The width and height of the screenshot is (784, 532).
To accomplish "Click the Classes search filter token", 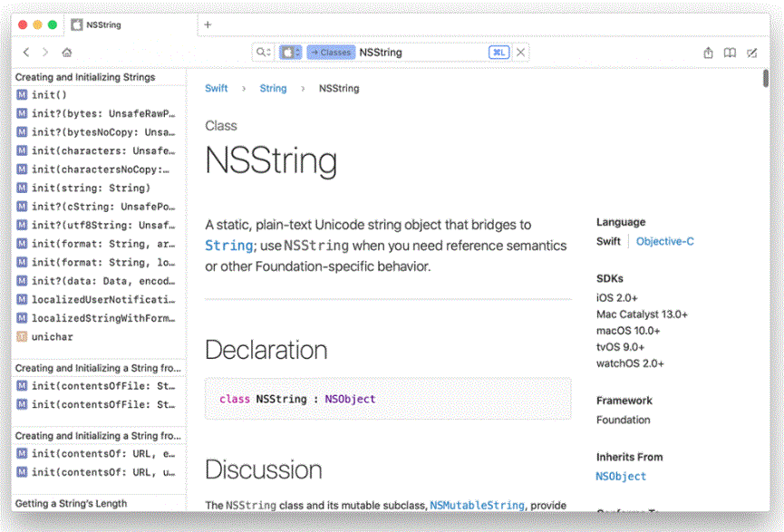I will [331, 52].
